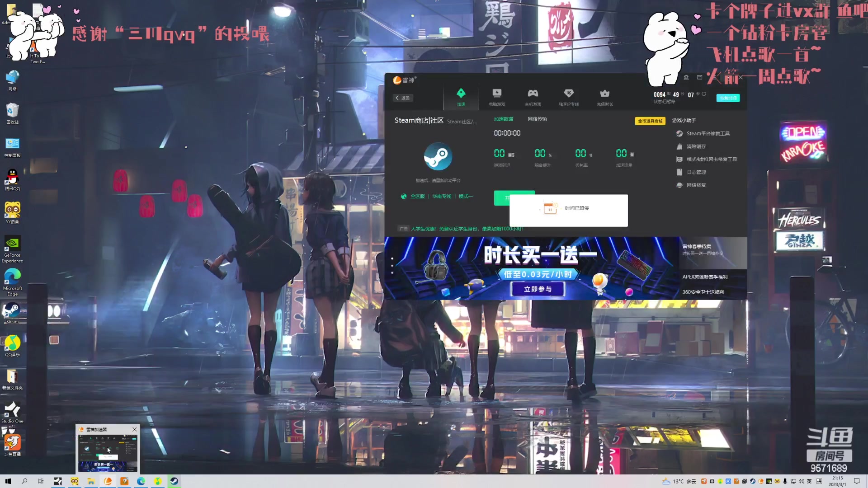Click the Steam taskbar icon

[x=174, y=481]
